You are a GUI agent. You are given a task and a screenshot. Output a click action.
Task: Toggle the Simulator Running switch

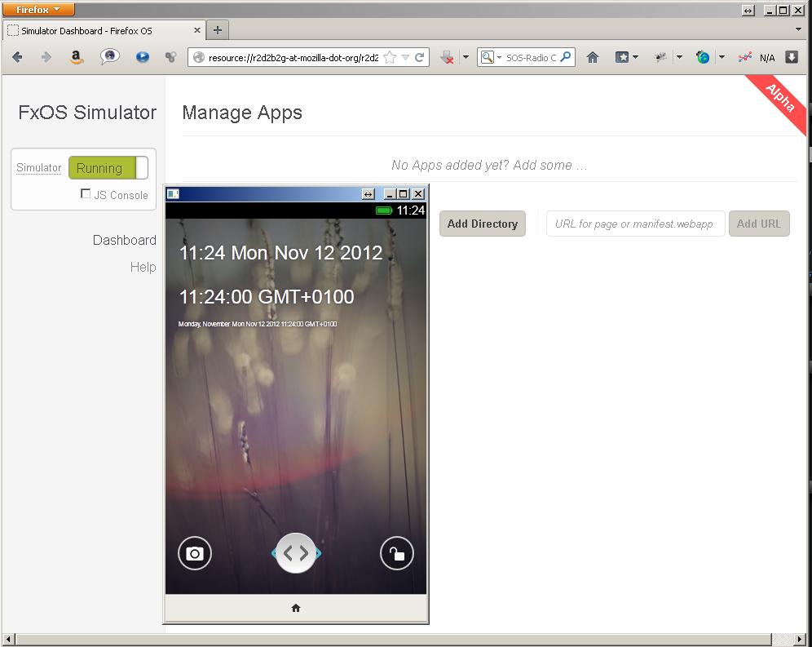tap(108, 168)
